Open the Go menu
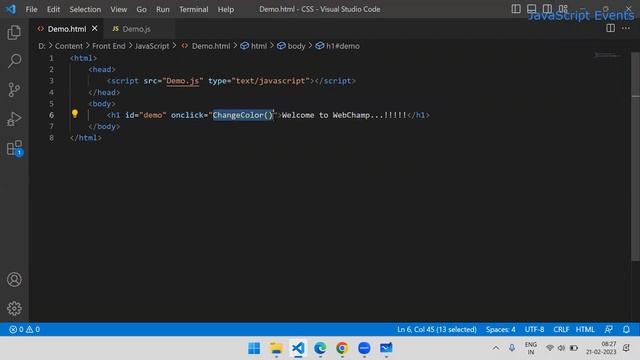This screenshot has width=640, height=360. click(141, 9)
